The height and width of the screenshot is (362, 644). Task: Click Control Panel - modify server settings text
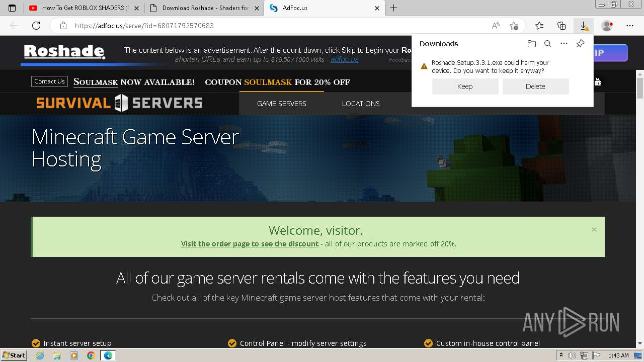pyautogui.click(x=303, y=343)
